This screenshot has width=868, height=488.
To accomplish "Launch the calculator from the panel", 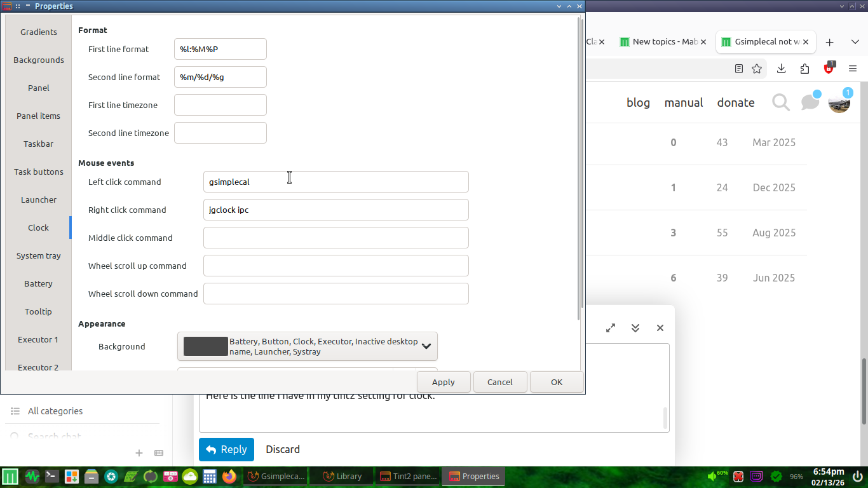I will (210, 476).
